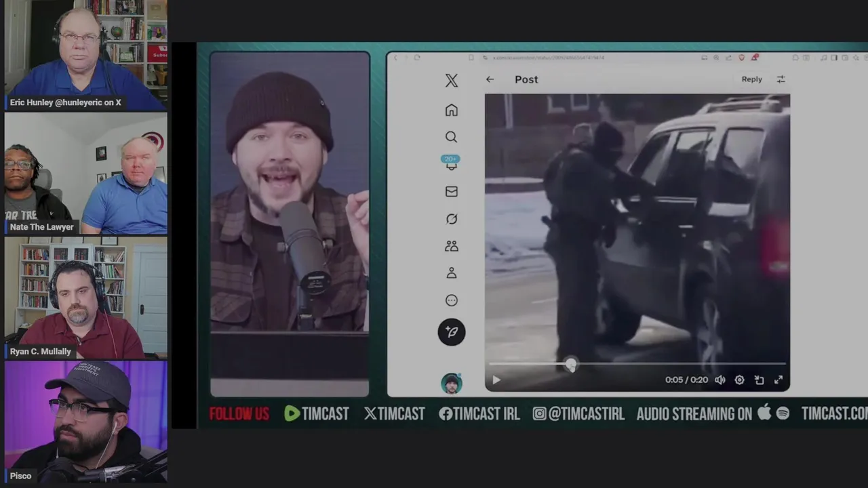This screenshot has width=868, height=488.
Task: Click 'Eric Hunley @hunleyeric on X' label
Action: coord(66,103)
